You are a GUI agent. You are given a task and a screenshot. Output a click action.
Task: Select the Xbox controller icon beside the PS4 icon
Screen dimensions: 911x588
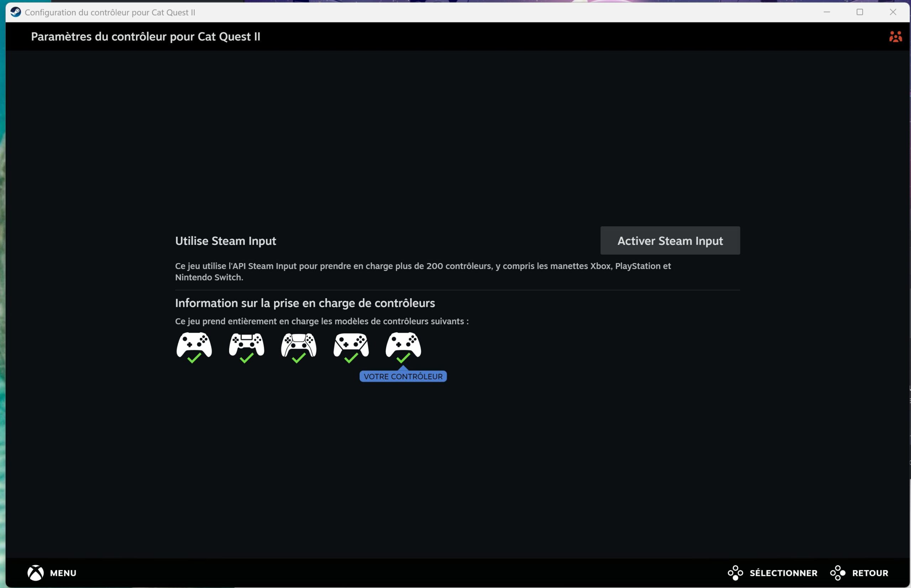tap(194, 345)
